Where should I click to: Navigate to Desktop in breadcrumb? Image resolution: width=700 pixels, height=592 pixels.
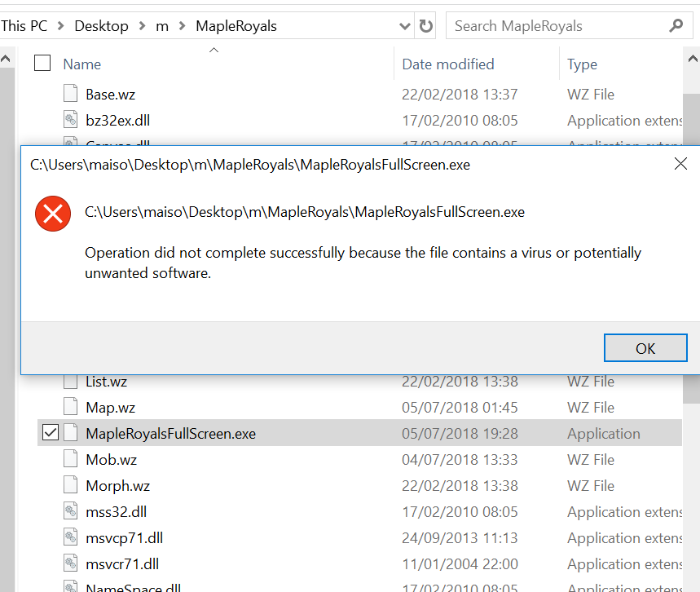(101, 26)
